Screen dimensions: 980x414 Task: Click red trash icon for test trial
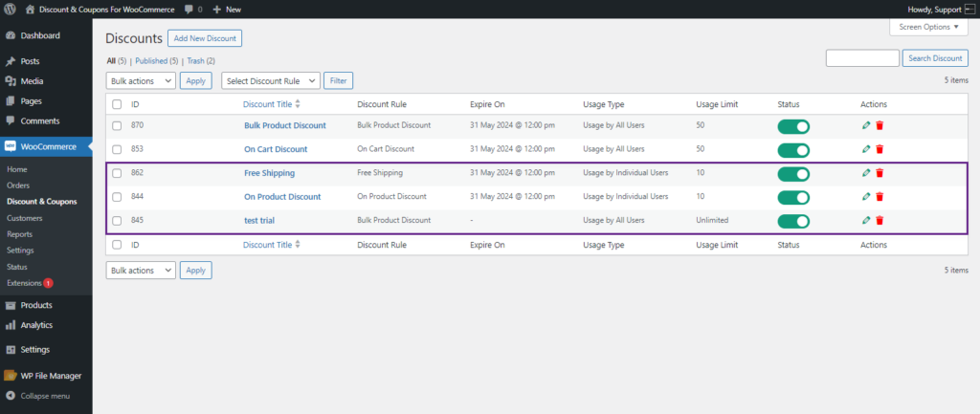click(880, 221)
